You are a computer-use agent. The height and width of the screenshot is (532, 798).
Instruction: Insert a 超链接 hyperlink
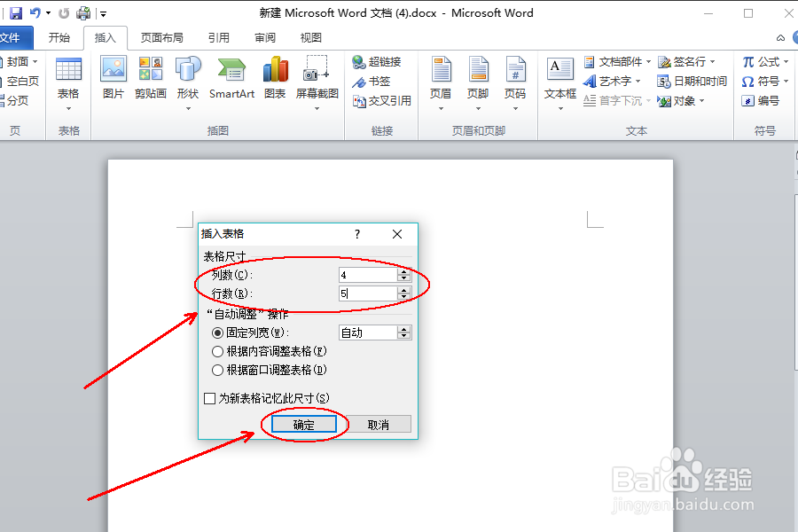pyautogui.click(x=377, y=61)
